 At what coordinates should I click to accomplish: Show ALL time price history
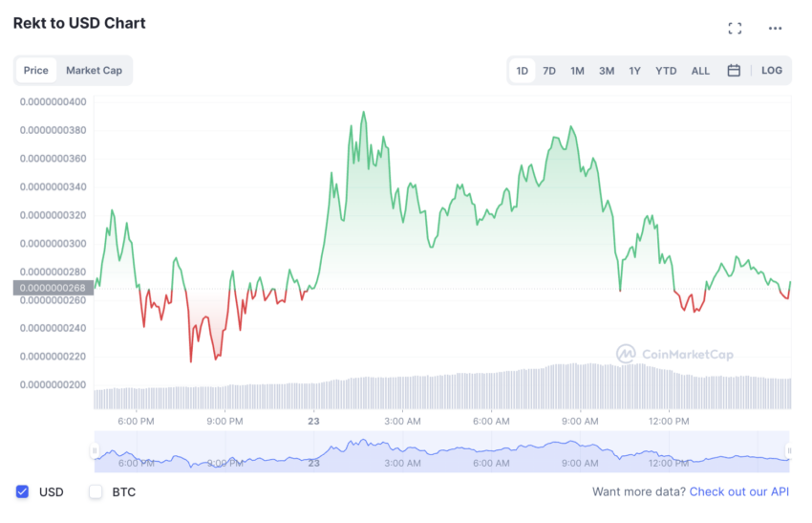(700, 71)
